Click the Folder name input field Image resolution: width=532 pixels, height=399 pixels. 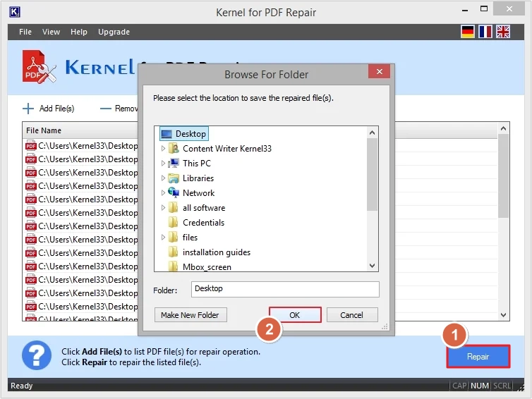pyautogui.click(x=285, y=289)
